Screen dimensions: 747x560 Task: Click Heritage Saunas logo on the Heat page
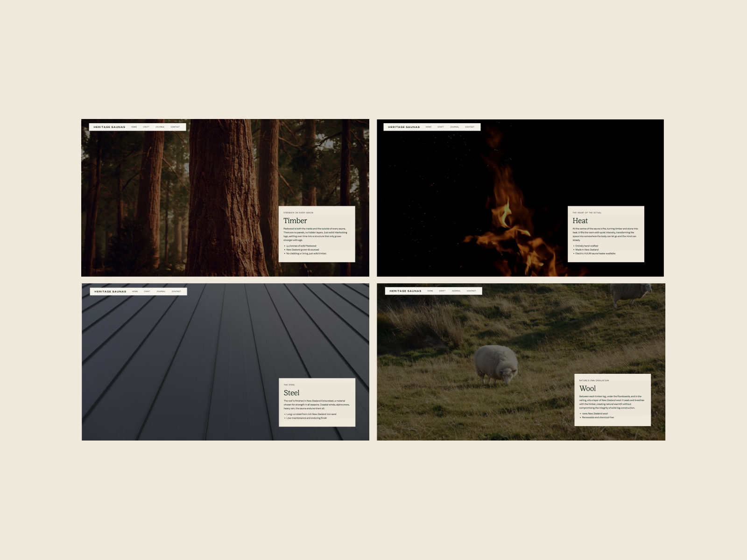pyautogui.click(x=404, y=127)
